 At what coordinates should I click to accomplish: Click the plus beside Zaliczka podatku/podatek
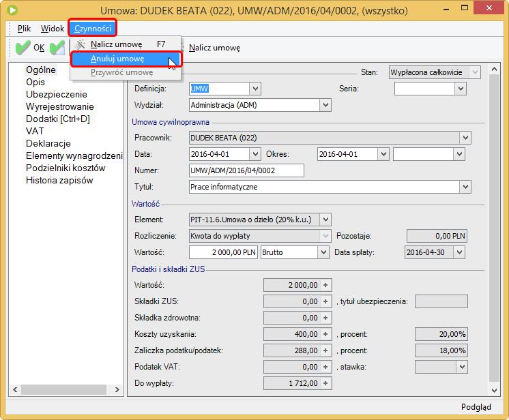click(325, 350)
